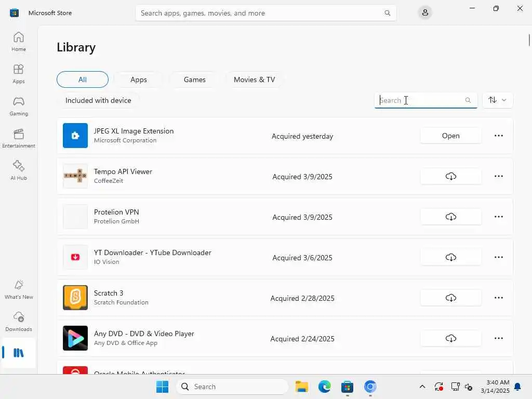Screen dimensions: 532x399
Task: Open JPEG XL Image Extension with the Open button
Action: pyautogui.click(x=450, y=136)
